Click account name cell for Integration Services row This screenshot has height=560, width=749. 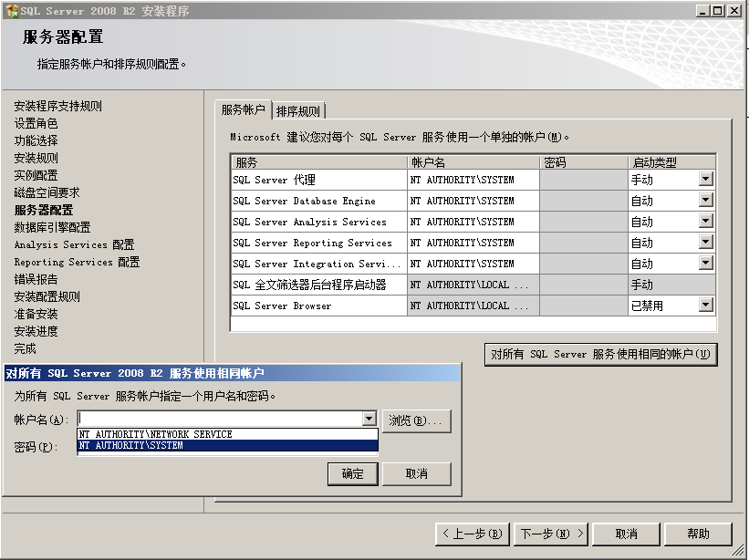(x=473, y=264)
